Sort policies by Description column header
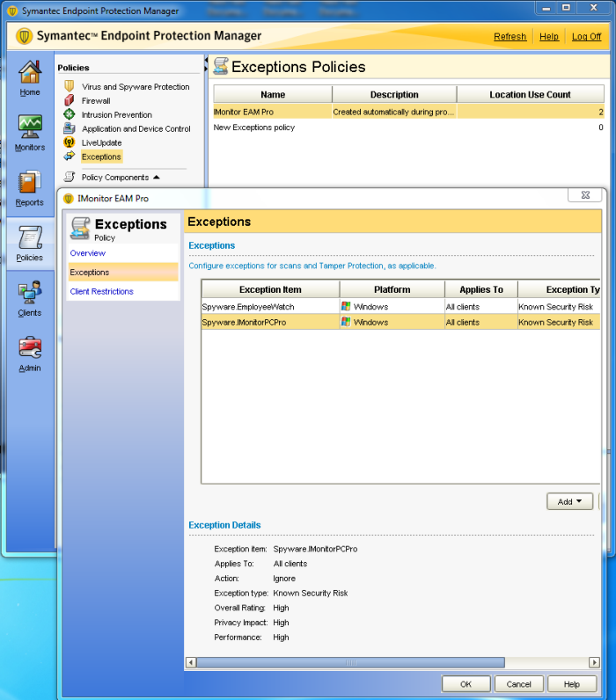Viewport: 616px width, 700px height. [x=394, y=94]
